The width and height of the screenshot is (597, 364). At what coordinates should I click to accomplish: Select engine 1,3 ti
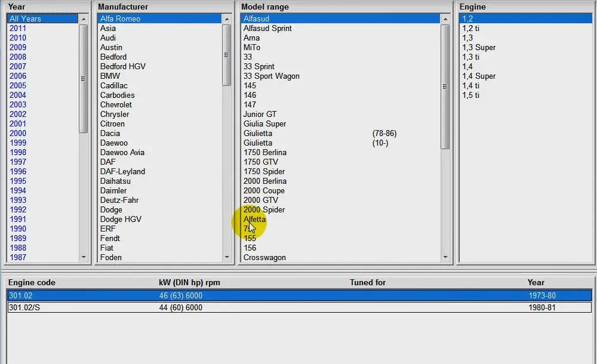tap(470, 57)
